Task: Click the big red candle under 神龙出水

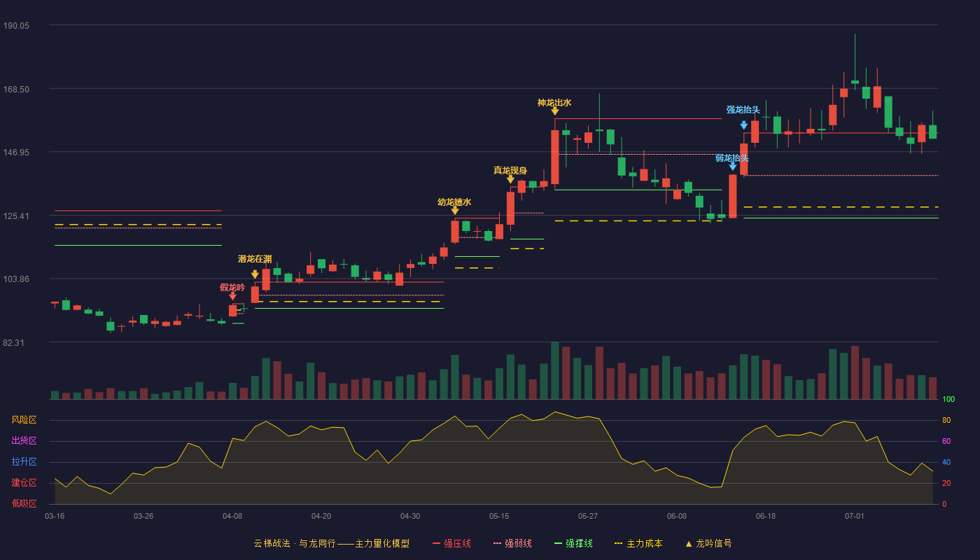Action: coord(554,157)
